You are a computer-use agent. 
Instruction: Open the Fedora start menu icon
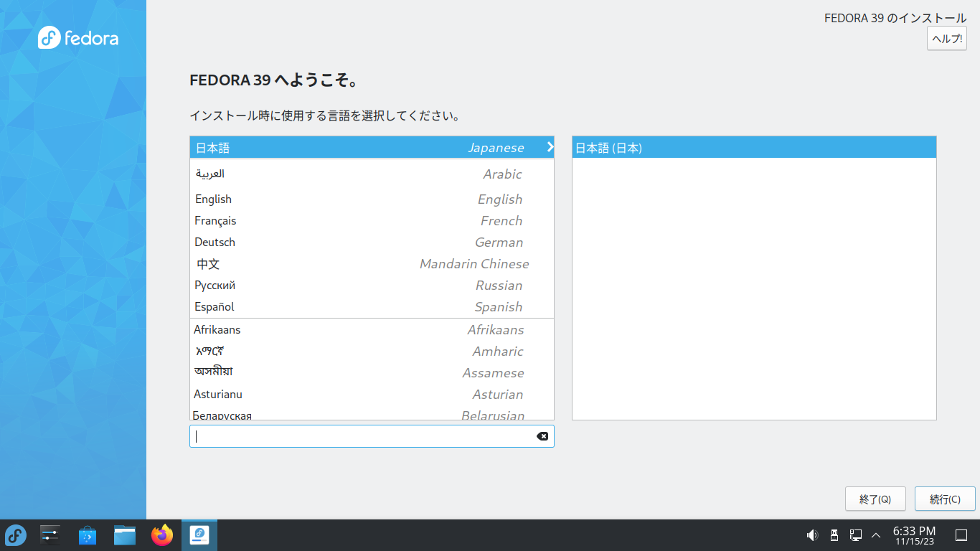pyautogui.click(x=16, y=535)
